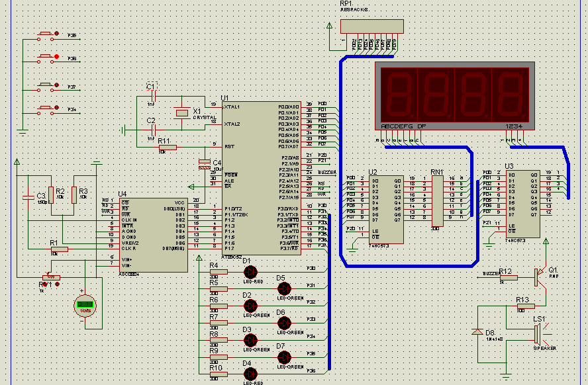Click the 1234 digit-select label on display

[x=514, y=126]
